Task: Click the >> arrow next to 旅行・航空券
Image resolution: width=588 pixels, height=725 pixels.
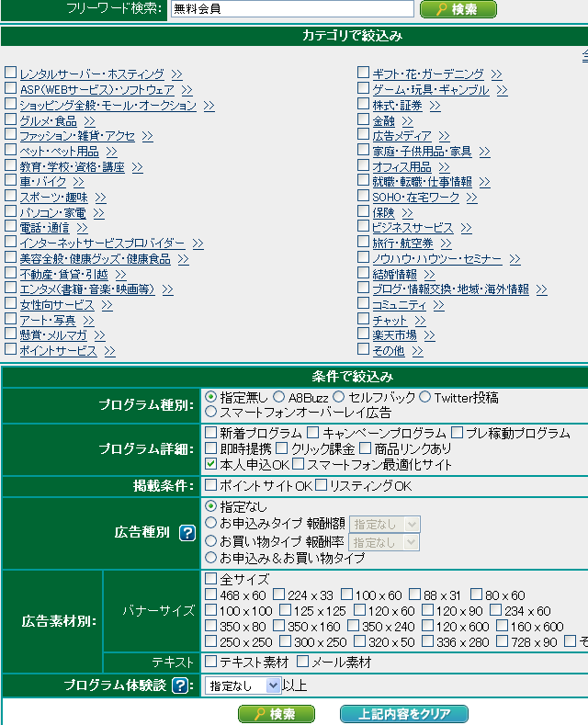Action: coord(447,244)
